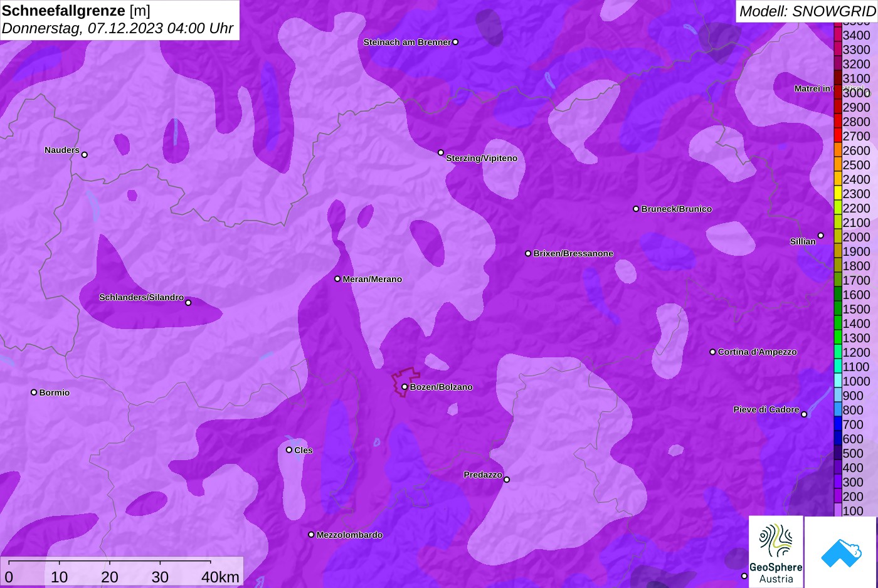
Task: Click the Bruneck/Brunico marker dot
Action: (x=636, y=209)
